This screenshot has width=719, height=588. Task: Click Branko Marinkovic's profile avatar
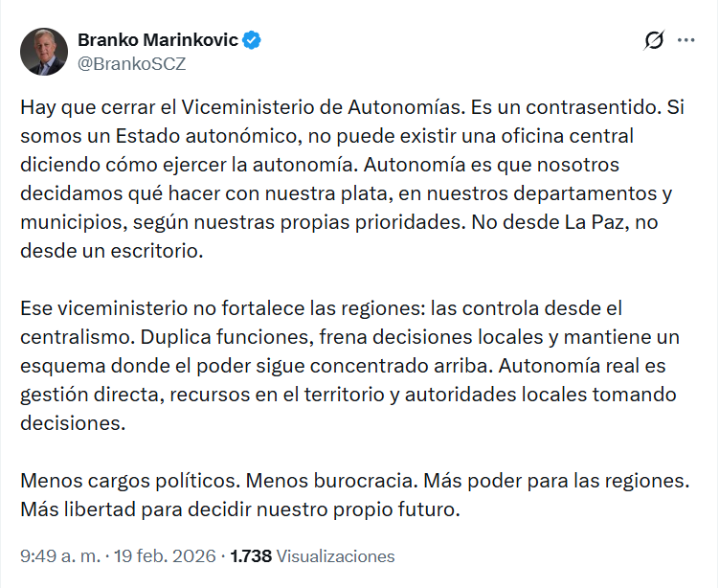click(x=44, y=52)
